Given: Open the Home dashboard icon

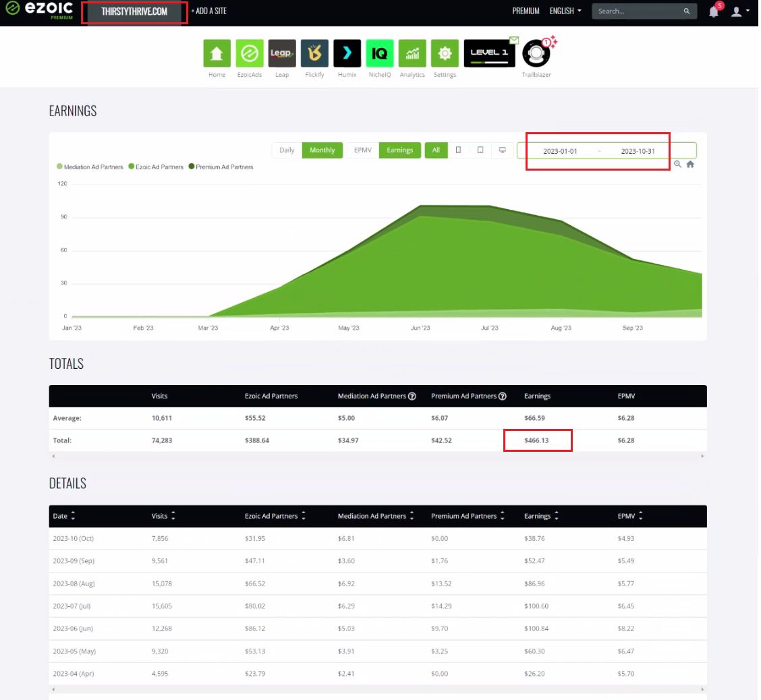Looking at the screenshot, I should [x=217, y=53].
